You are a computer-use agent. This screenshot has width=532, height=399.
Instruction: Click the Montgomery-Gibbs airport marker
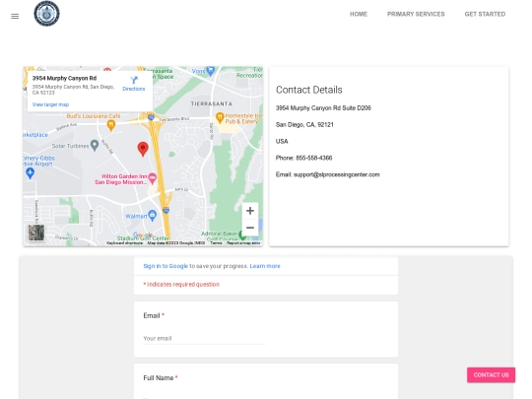pyautogui.click(x=31, y=173)
